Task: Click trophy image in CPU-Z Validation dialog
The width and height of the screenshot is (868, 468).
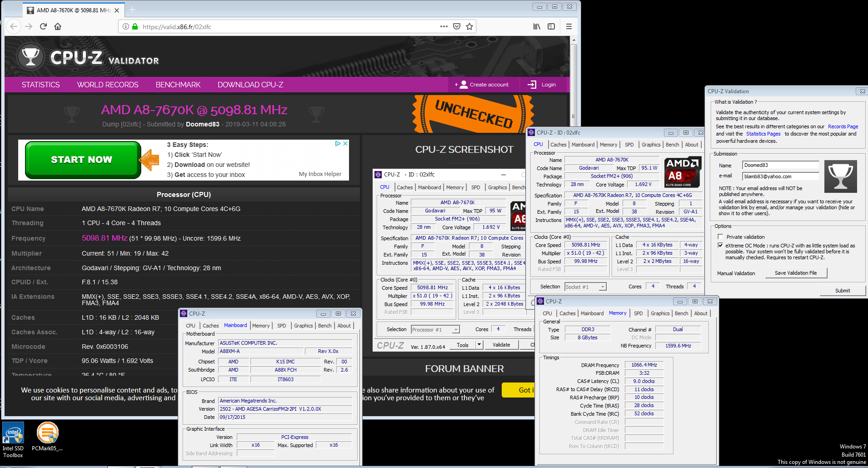Action: tap(840, 176)
